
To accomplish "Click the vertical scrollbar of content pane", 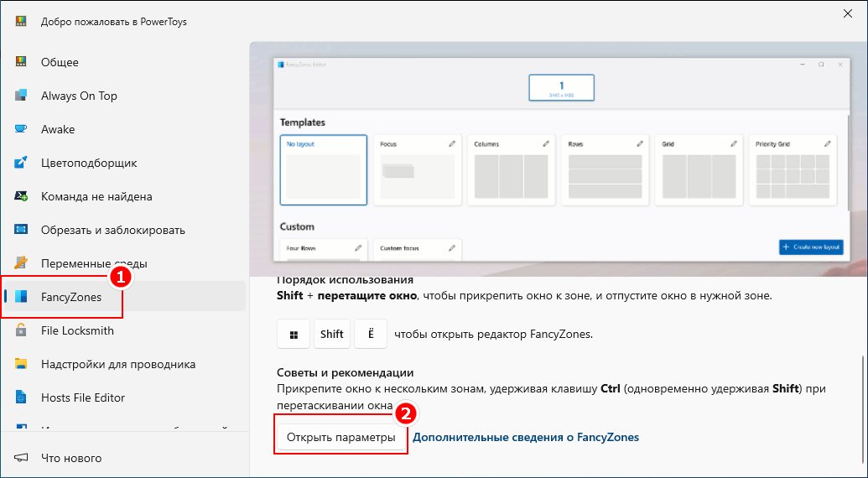I will point(862,409).
